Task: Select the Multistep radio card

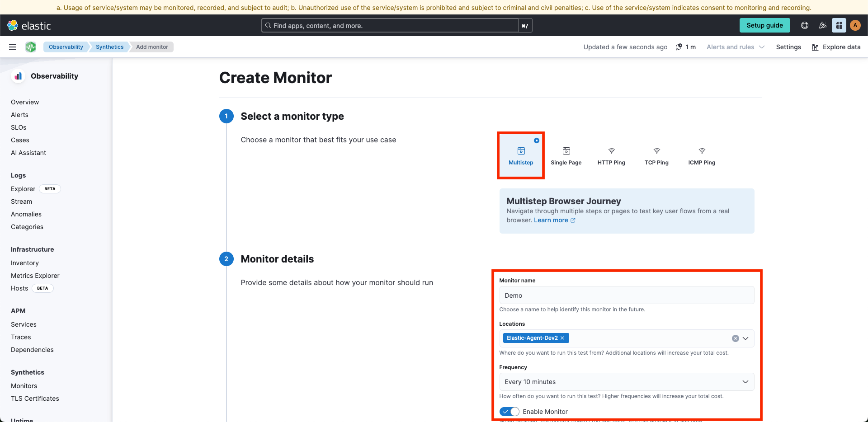Action: 521,156
